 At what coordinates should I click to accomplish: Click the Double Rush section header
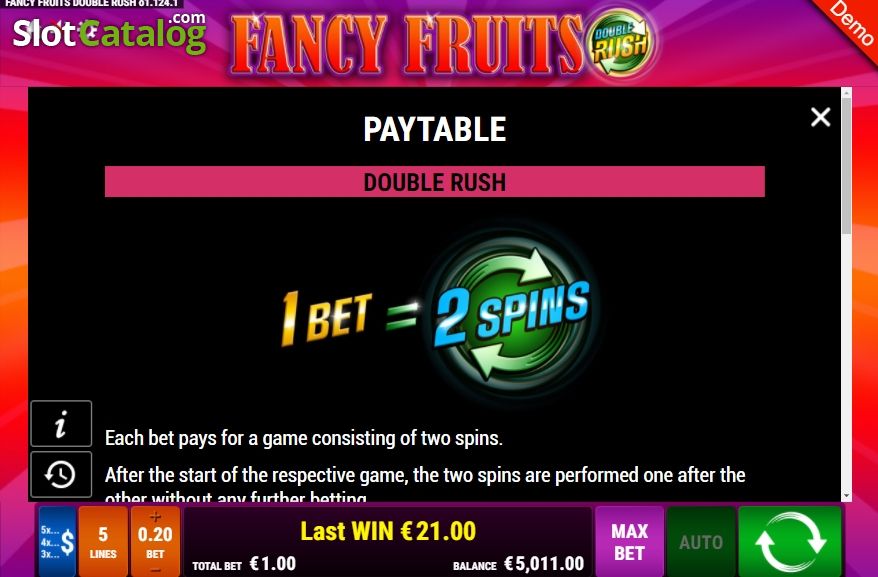tap(435, 182)
